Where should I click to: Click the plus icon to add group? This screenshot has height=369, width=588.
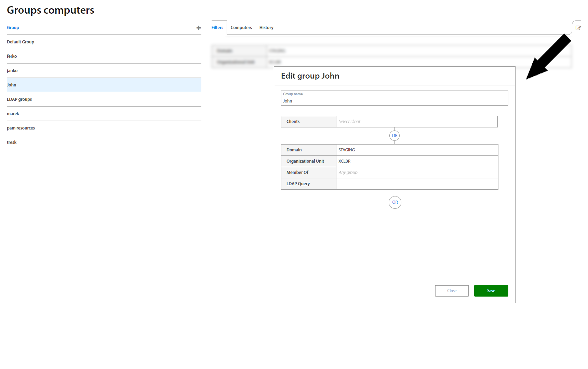coord(198,28)
